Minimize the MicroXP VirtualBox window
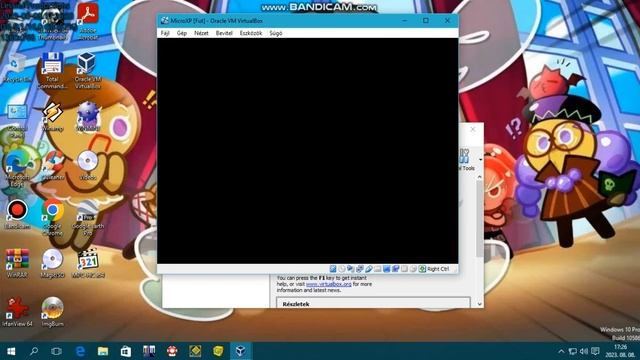The image size is (640, 360). tap(404, 20)
